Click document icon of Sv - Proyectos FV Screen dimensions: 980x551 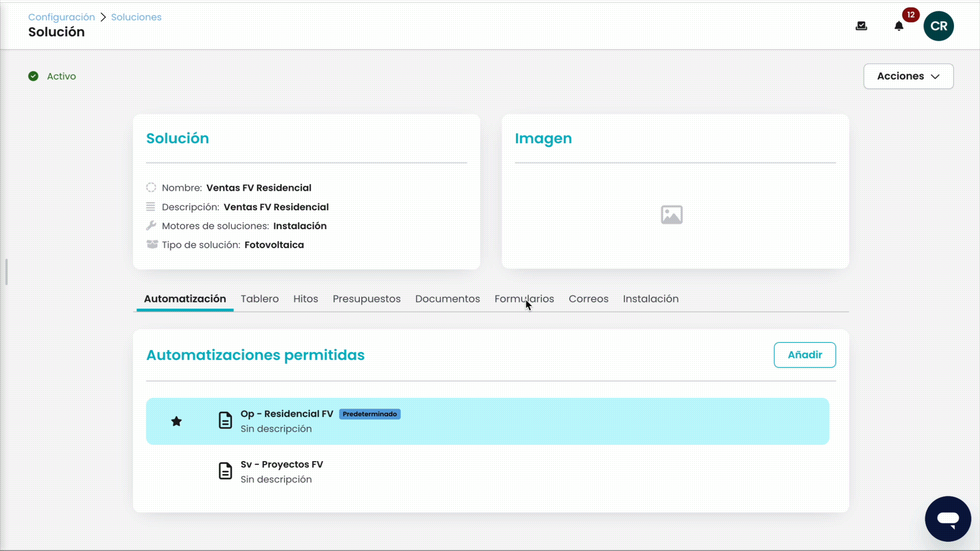[x=225, y=471]
